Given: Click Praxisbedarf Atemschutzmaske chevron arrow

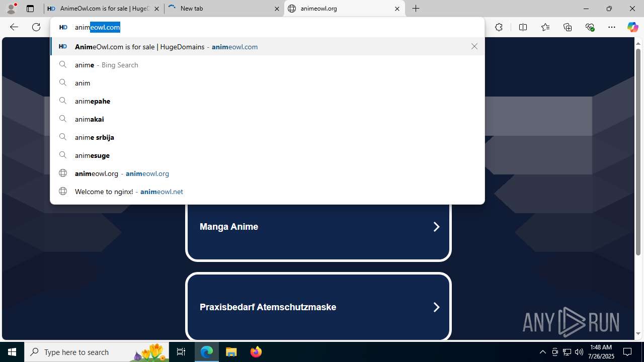Looking at the screenshot, I should pyautogui.click(x=436, y=307).
